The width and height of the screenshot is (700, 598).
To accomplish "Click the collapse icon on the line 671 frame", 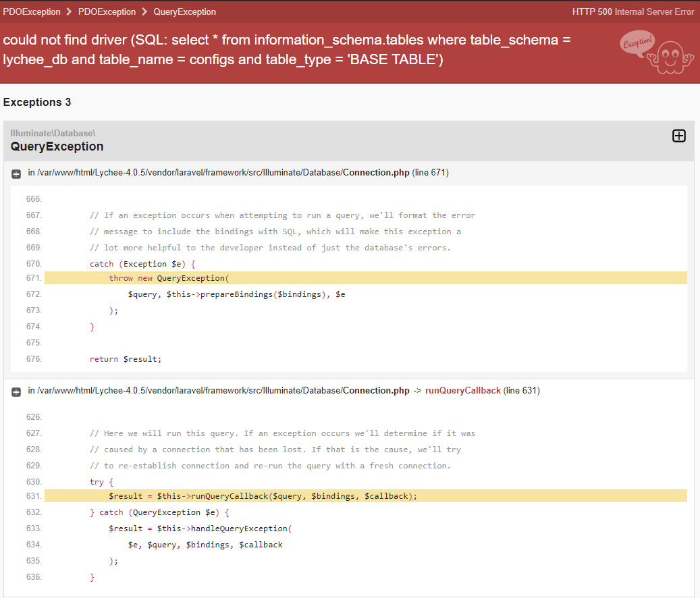I will point(16,173).
